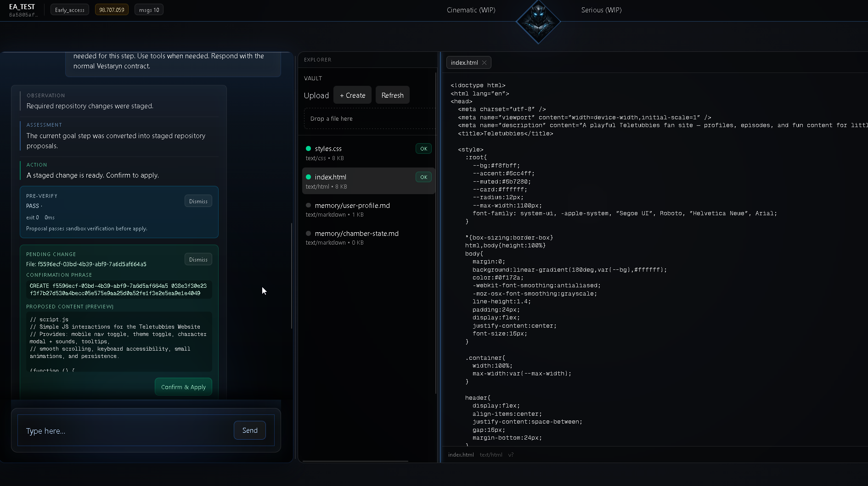Image resolution: width=868 pixels, height=486 pixels.
Task: Click the gray dot beside memory/chamber-state.md
Action: (x=308, y=234)
